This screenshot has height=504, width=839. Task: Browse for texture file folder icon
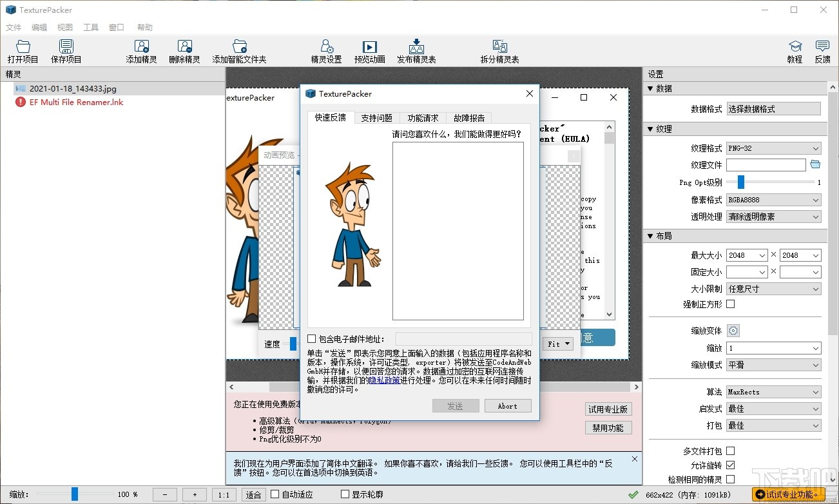815,165
